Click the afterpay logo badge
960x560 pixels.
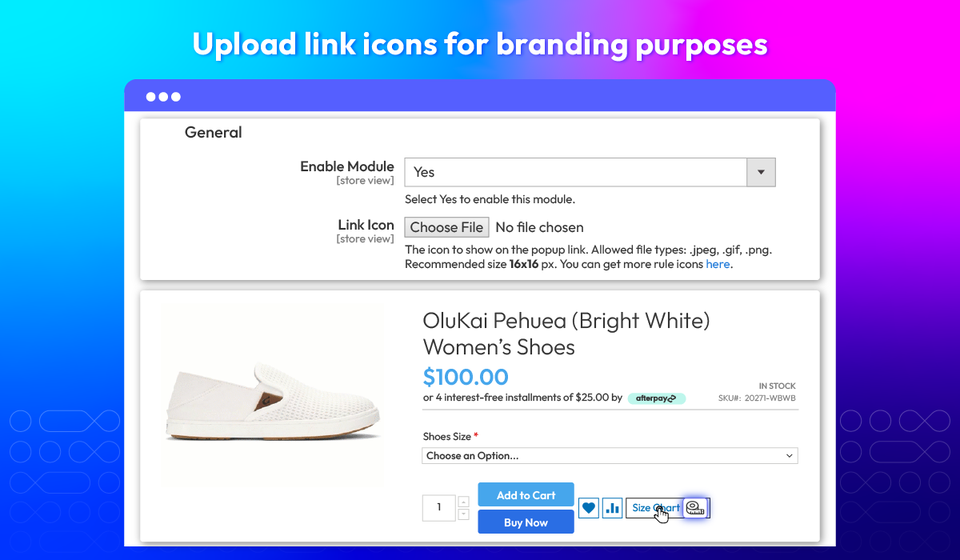point(656,398)
